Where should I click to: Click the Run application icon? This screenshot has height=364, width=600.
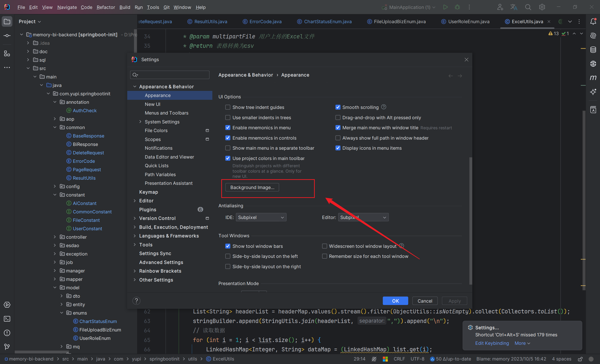pyautogui.click(x=446, y=7)
